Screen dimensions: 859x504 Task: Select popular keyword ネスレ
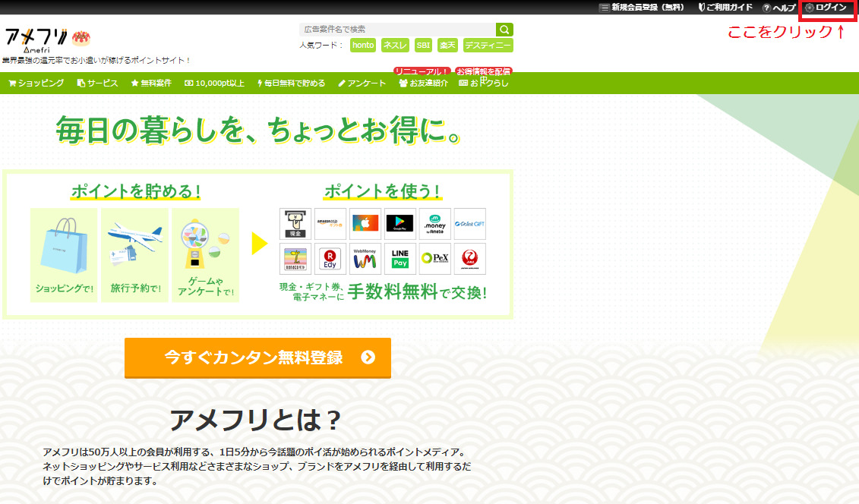[x=395, y=46]
